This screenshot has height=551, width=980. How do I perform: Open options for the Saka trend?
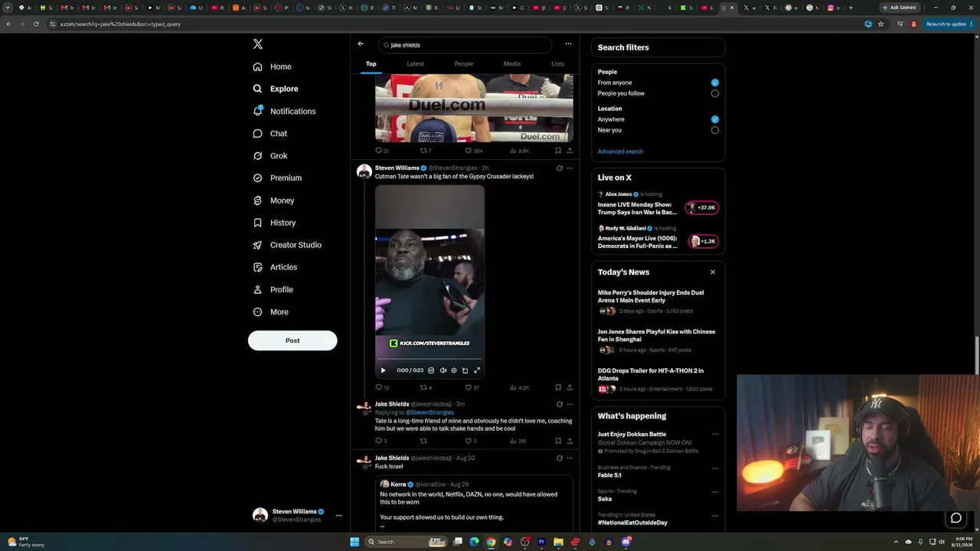pyautogui.click(x=715, y=492)
